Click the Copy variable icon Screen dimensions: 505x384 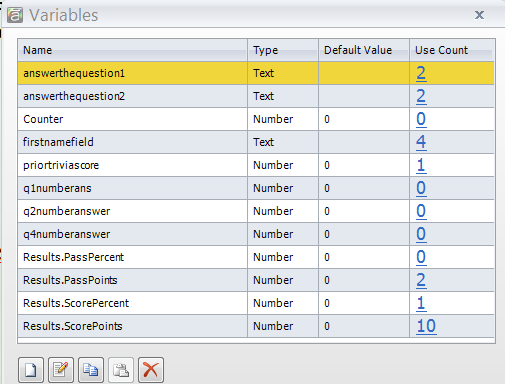[91, 370]
